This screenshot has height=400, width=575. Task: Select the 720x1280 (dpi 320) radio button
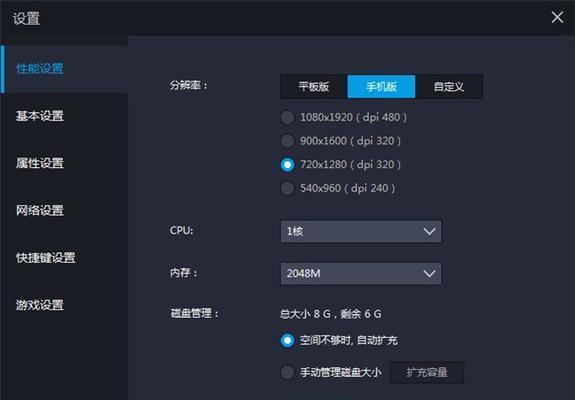(287, 165)
